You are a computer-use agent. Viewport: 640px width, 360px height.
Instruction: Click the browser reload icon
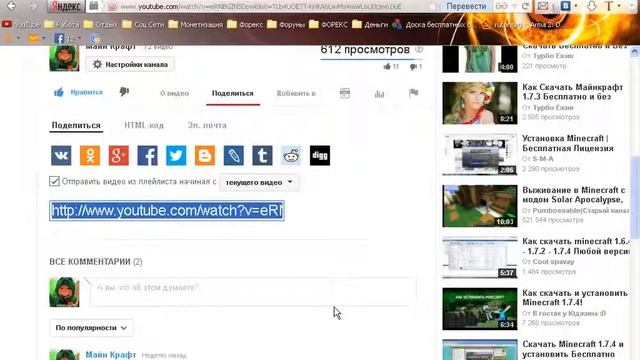click(x=525, y=6)
